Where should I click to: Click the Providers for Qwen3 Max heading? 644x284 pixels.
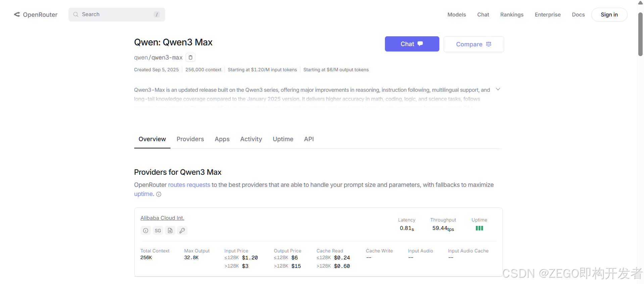coord(178,172)
